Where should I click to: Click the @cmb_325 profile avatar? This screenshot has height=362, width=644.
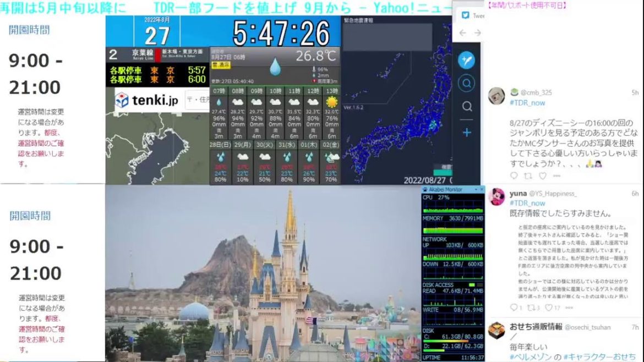(496, 96)
